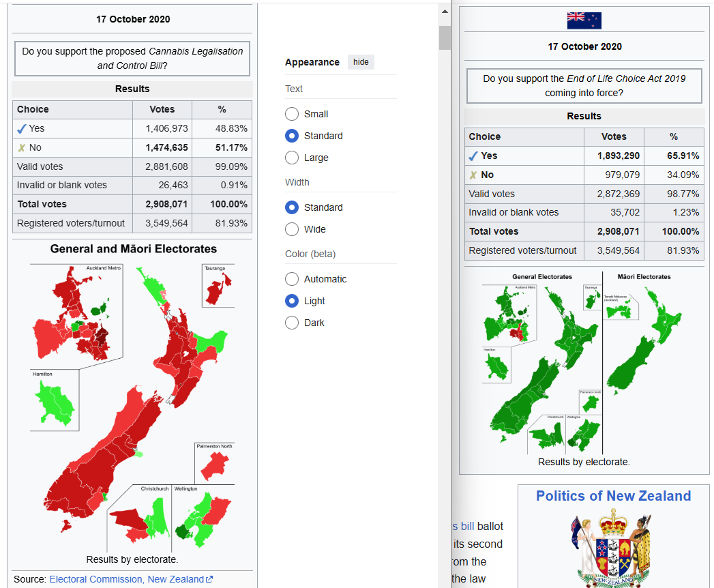714x588 pixels.
Task: Open the New Zealand flag image
Action: point(584,20)
